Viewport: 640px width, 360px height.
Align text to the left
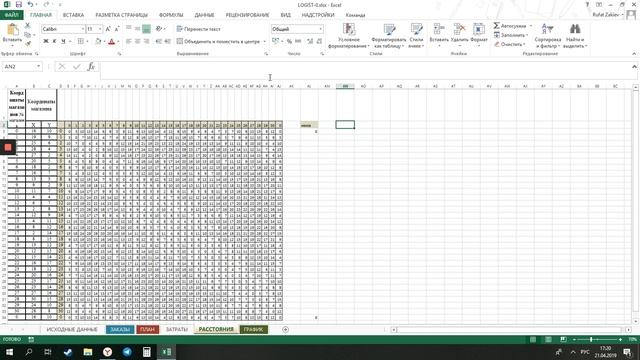[129, 41]
